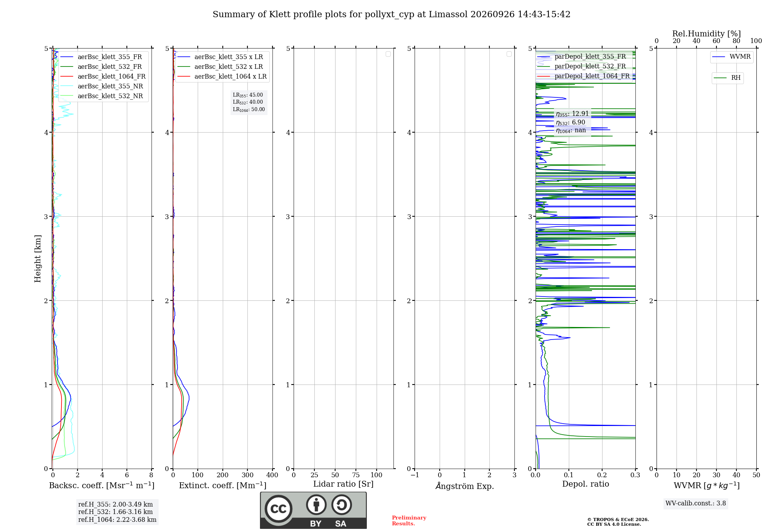The image size is (783, 532).
Task: Click the LR1064: 50.00 annotation
Action: 249,110
